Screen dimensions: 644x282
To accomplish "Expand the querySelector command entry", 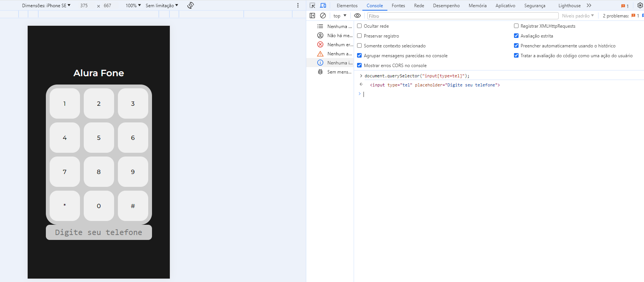I will coord(361,76).
